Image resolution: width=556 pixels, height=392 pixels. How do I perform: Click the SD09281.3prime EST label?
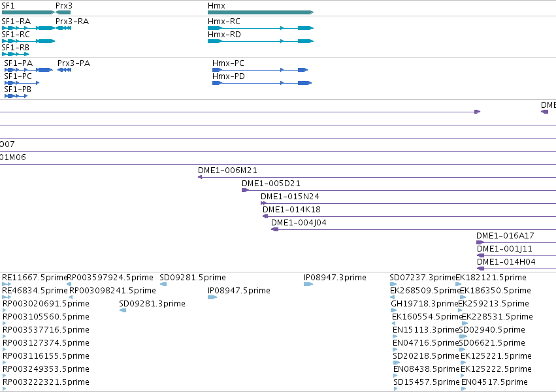[152, 304]
